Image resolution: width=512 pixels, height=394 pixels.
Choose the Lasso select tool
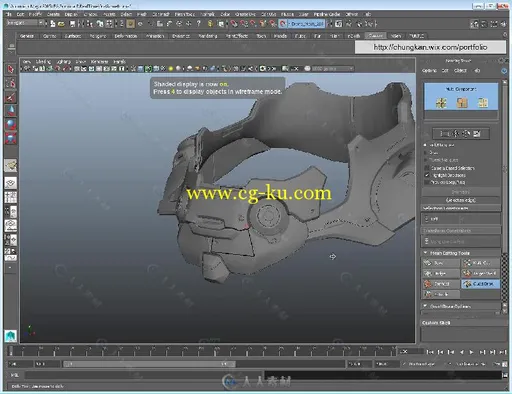(10, 83)
